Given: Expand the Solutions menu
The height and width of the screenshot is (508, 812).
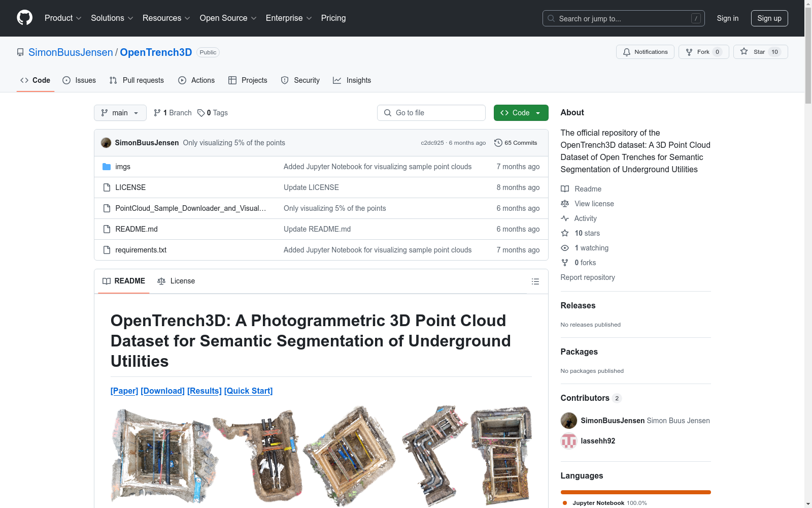Looking at the screenshot, I should tap(112, 18).
